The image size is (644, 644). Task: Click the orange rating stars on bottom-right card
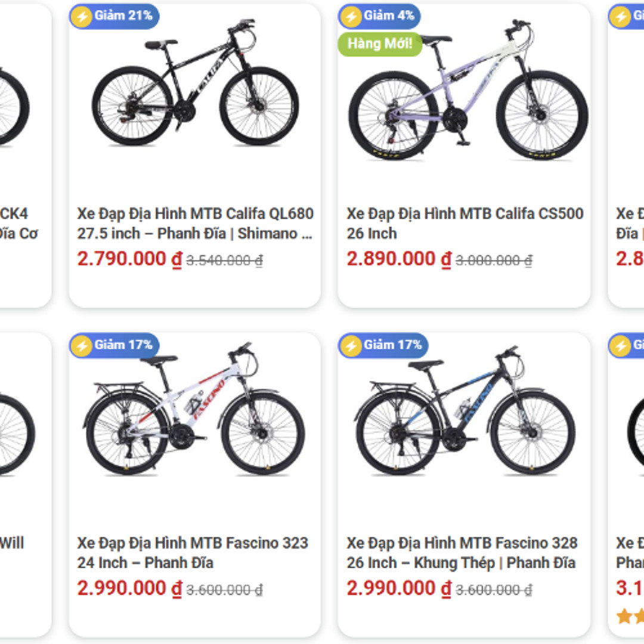(x=630, y=616)
